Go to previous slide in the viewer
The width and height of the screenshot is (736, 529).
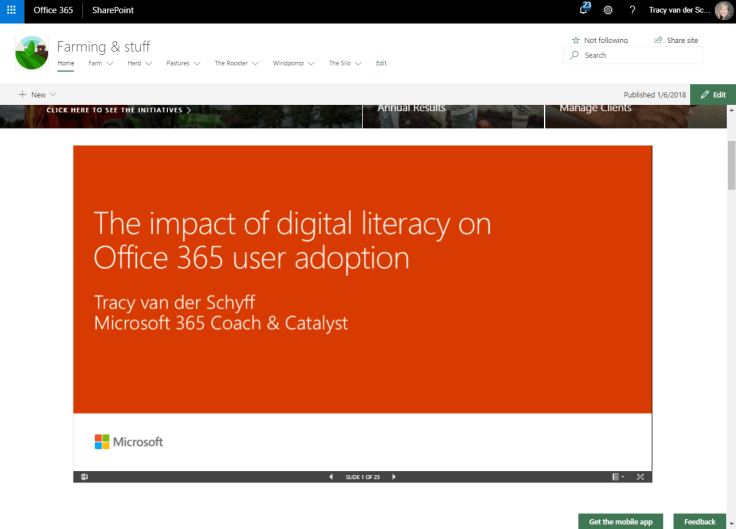[x=331, y=477]
